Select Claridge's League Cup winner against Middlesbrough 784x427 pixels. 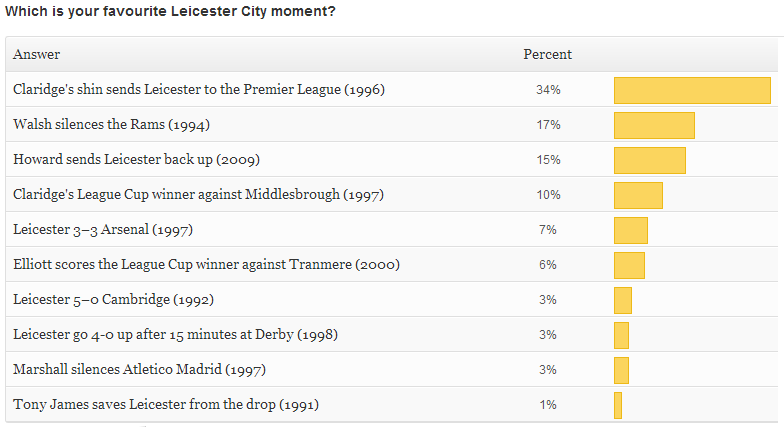pyautogui.click(x=198, y=194)
